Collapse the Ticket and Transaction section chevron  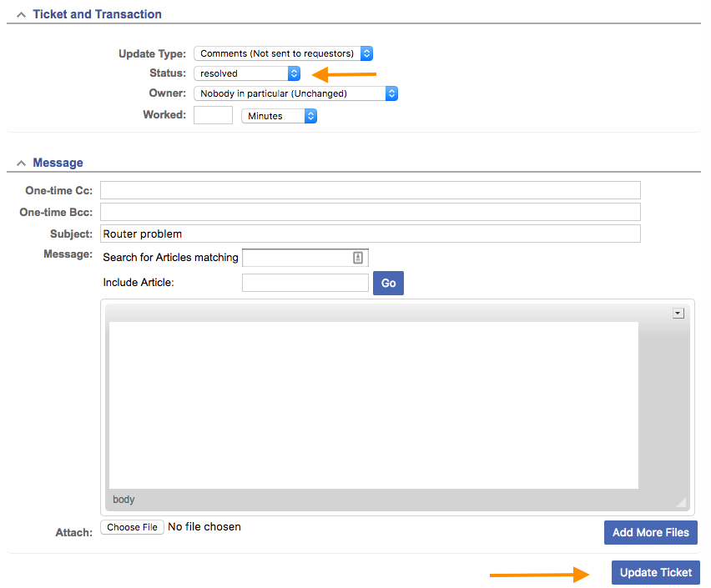point(21,15)
